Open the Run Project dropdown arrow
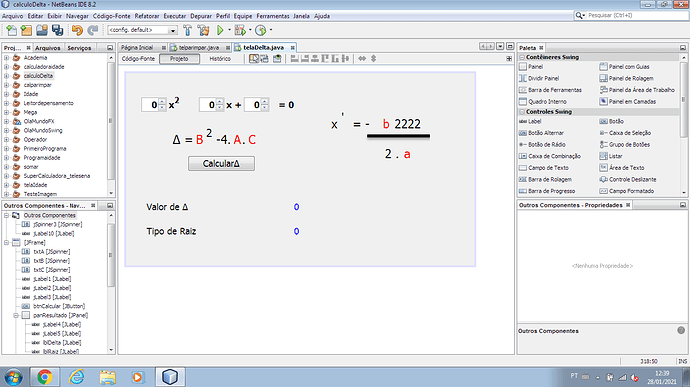Screen dimensions: 690x387 [229, 30]
